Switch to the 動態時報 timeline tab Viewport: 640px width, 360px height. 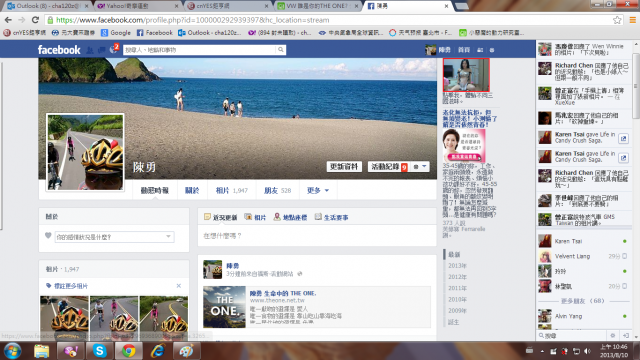pyautogui.click(x=155, y=191)
